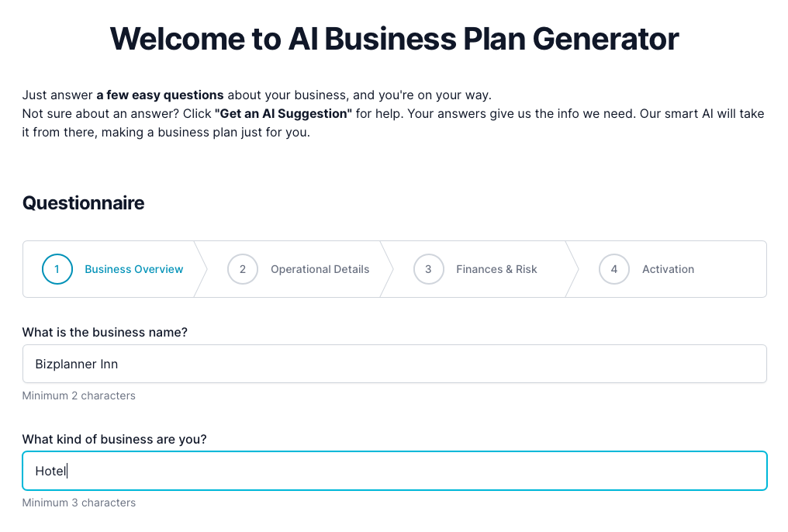
Task: Click the "Minimum 3 characters" hint text
Action: [x=78, y=503]
